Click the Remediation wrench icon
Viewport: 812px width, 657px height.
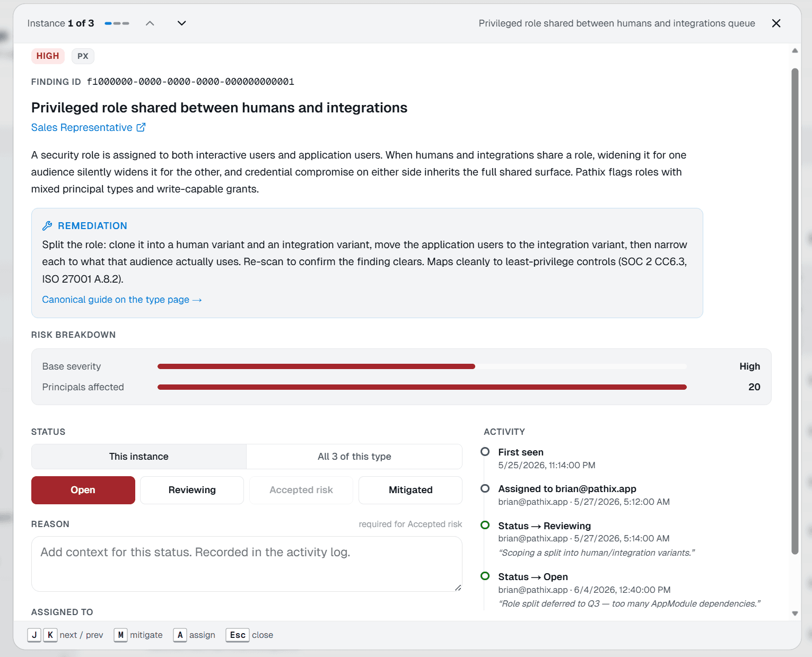(x=47, y=226)
